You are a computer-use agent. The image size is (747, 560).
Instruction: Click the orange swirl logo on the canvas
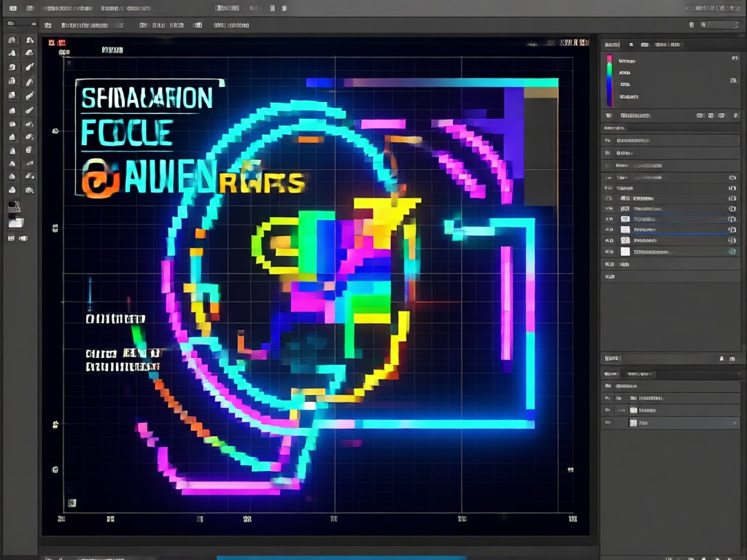coord(101,179)
